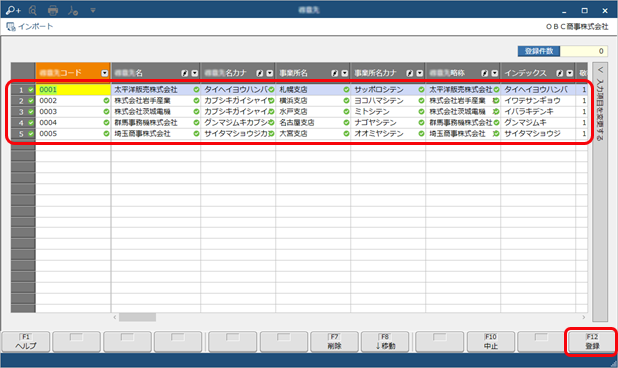The image size is (618, 368).
Task: Select the highlighted 0001 code cell
Action: 73,90
